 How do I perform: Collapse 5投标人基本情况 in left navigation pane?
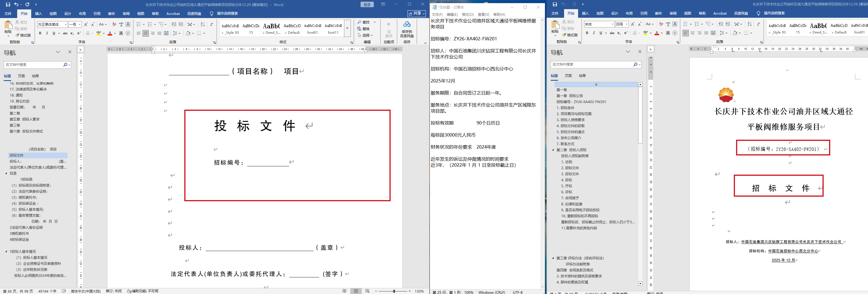(x=6, y=252)
